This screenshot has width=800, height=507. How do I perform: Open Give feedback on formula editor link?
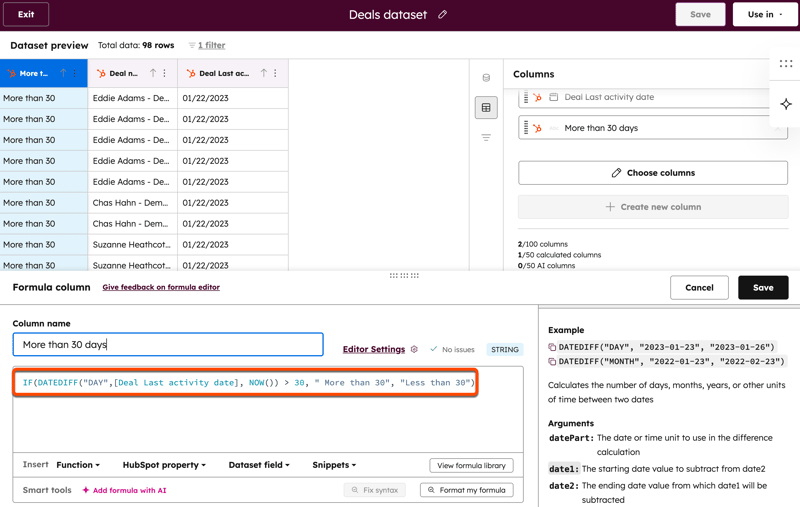[161, 287]
